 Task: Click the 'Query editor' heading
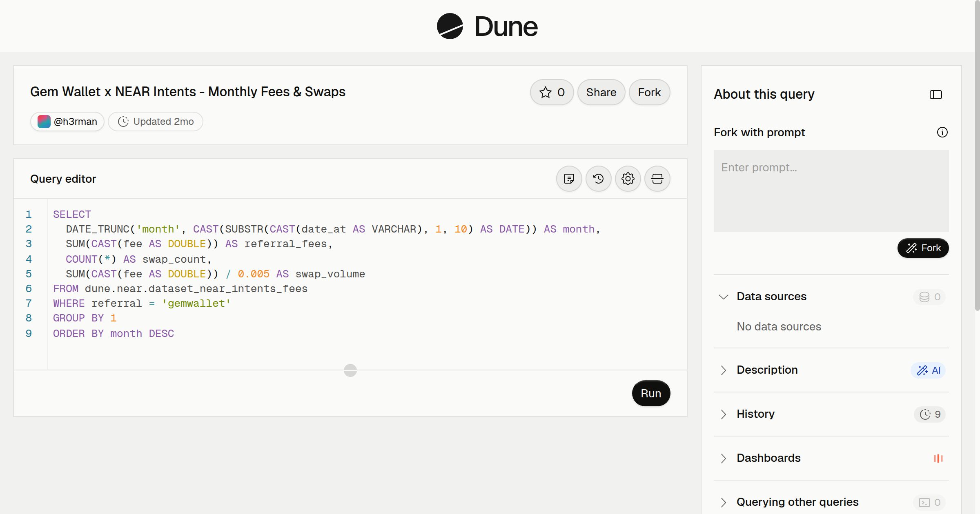click(63, 179)
